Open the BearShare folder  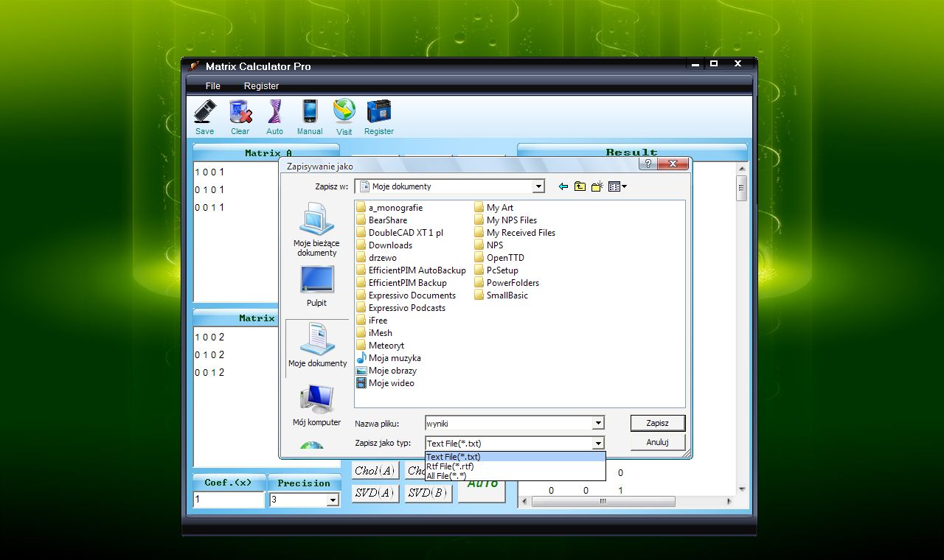pos(381,220)
